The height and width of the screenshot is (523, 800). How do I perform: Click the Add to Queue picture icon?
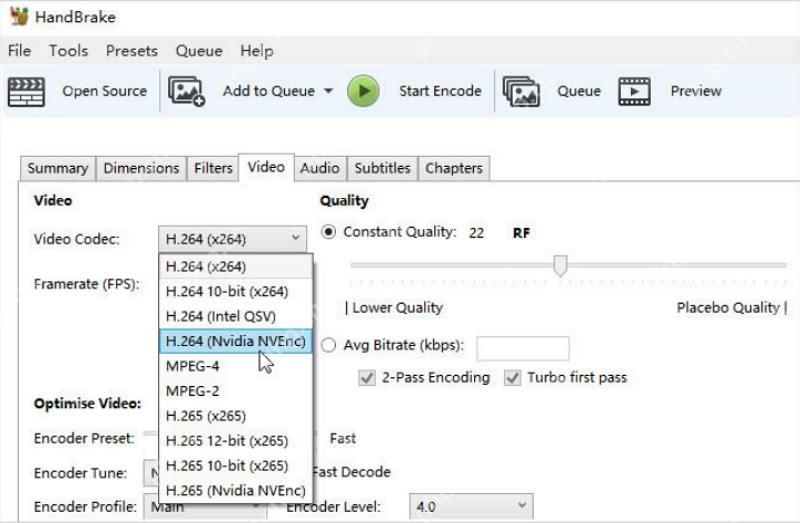(186, 91)
